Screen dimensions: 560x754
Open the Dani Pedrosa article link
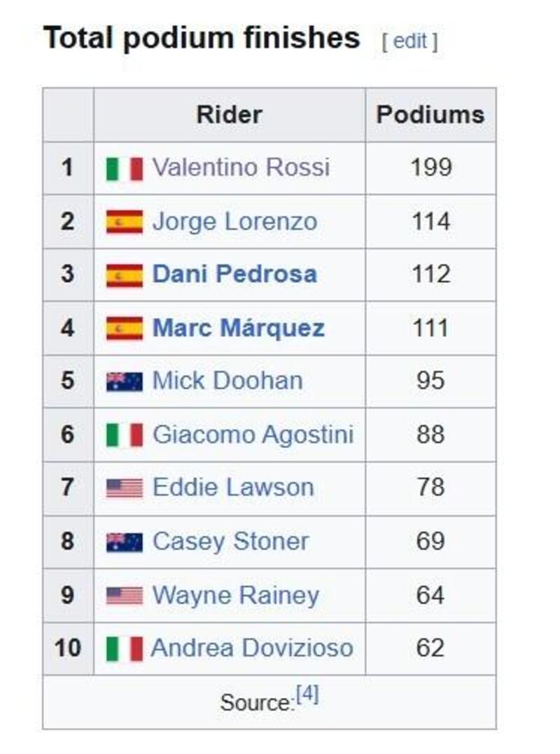[x=234, y=274]
